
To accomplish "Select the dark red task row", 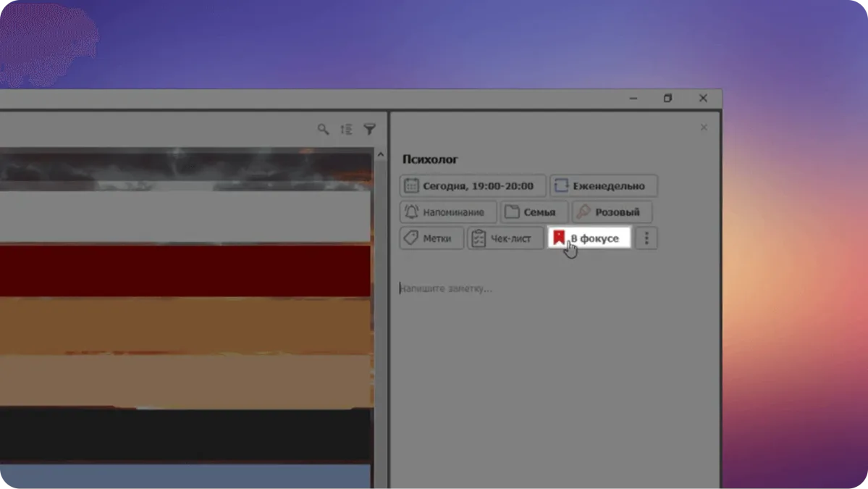I will tap(185, 271).
